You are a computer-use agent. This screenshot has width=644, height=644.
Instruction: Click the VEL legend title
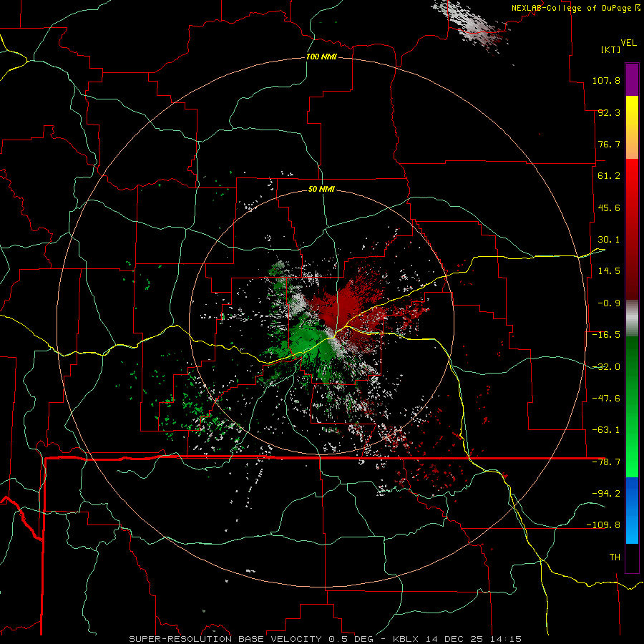tap(628, 43)
